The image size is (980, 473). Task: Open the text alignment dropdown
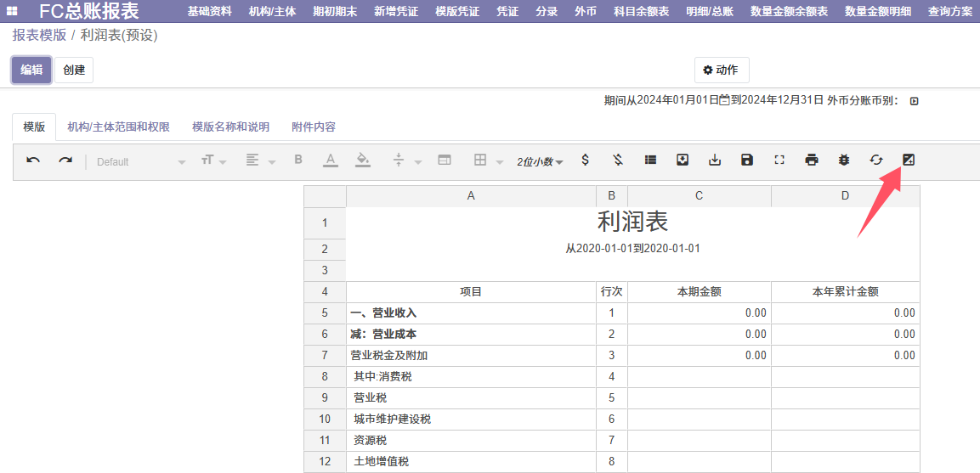[x=260, y=160]
